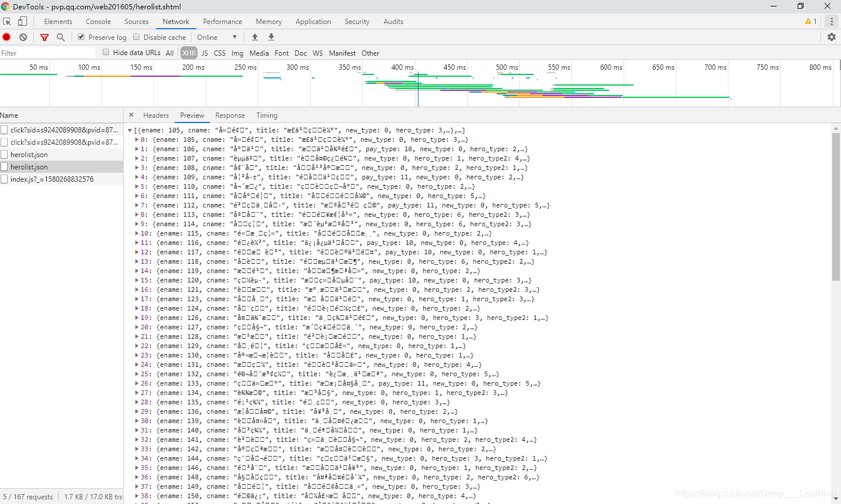Open the Memory panel tab
The width and height of the screenshot is (841, 504).
click(x=269, y=22)
